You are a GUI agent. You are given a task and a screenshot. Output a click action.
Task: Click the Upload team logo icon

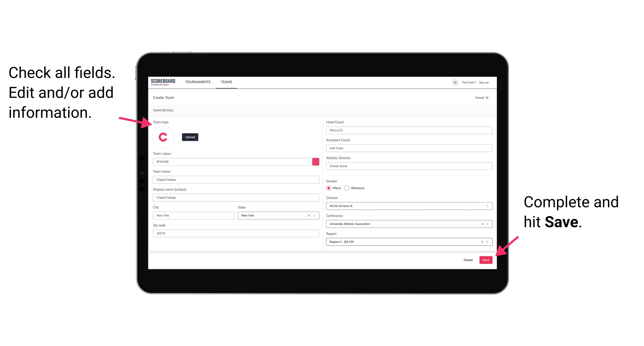click(x=190, y=137)
